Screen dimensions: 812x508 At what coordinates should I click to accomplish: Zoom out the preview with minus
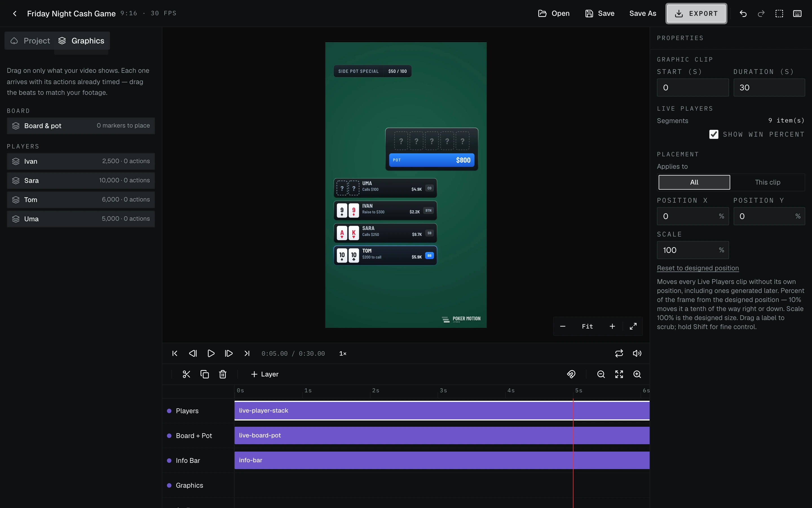pyautogui.click(x=563, y=326)
